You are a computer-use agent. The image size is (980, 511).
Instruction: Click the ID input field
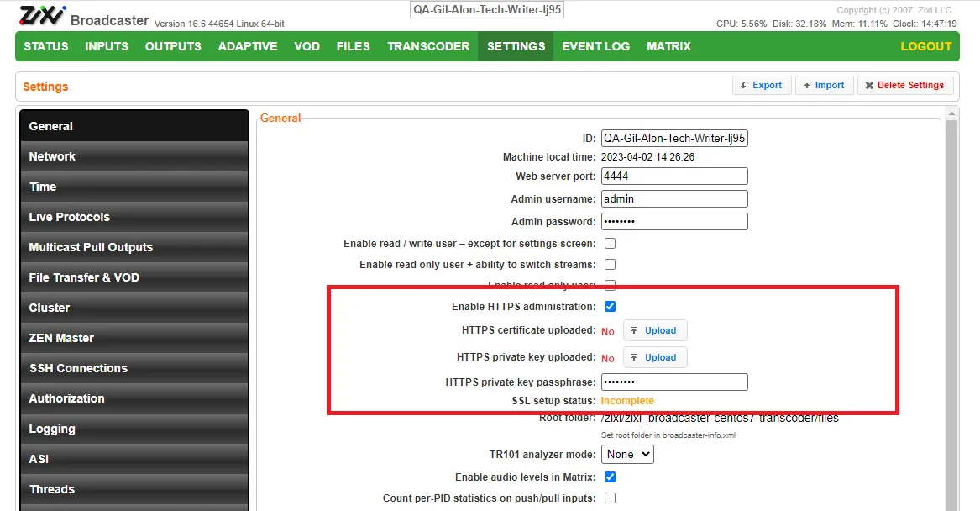[674, 138]
